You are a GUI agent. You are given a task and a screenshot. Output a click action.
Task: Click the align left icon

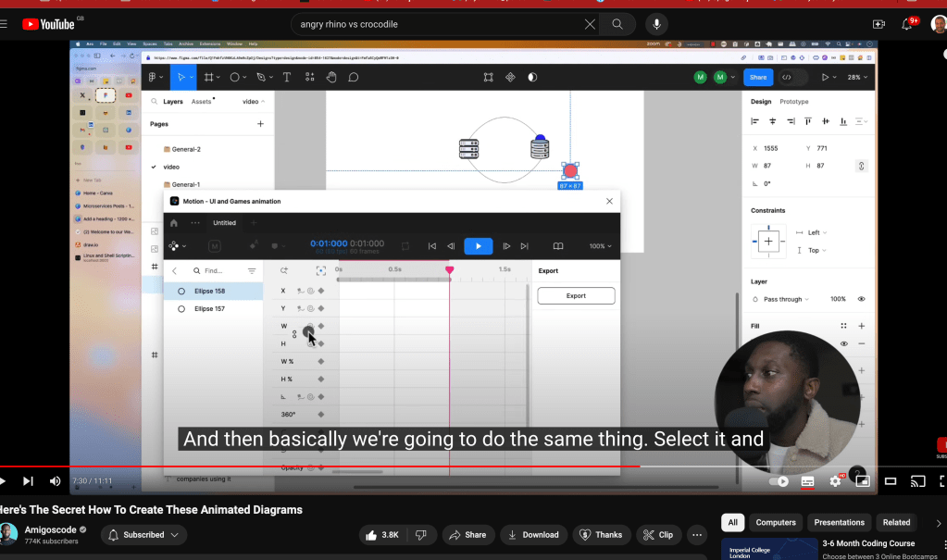pyautogui.click(x=754, y=121)
